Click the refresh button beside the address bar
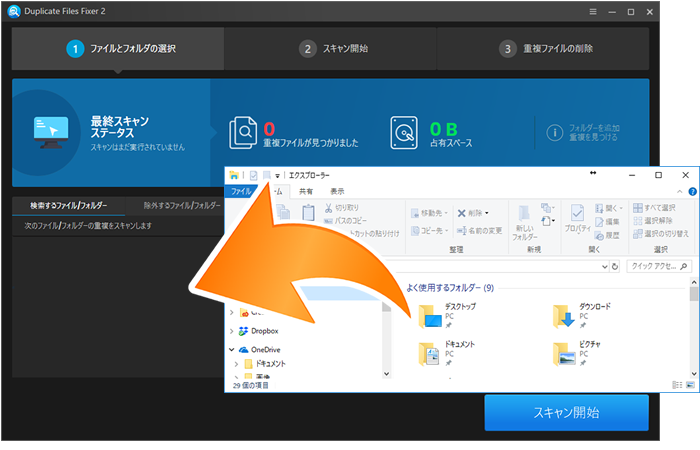700x450 pixels. [615, 267]
